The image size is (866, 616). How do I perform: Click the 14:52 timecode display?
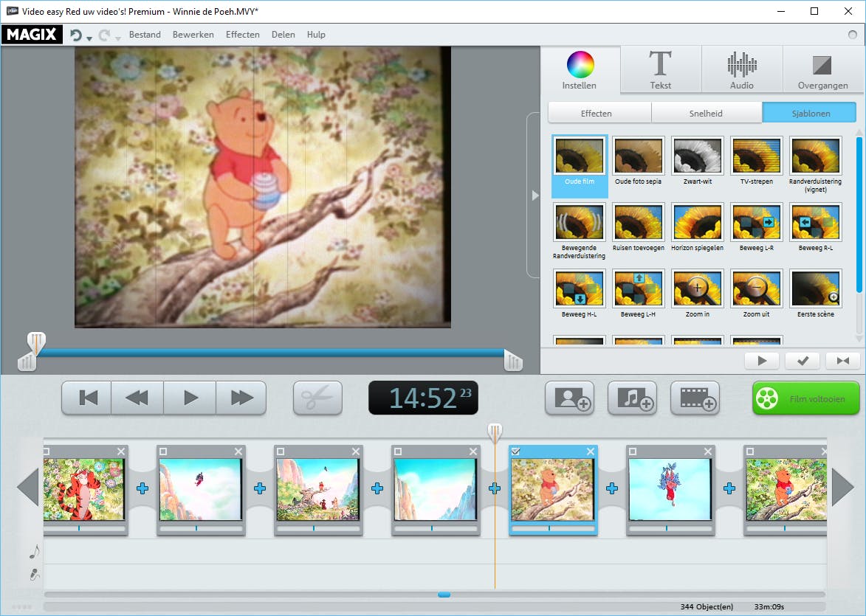pos(423,398)
